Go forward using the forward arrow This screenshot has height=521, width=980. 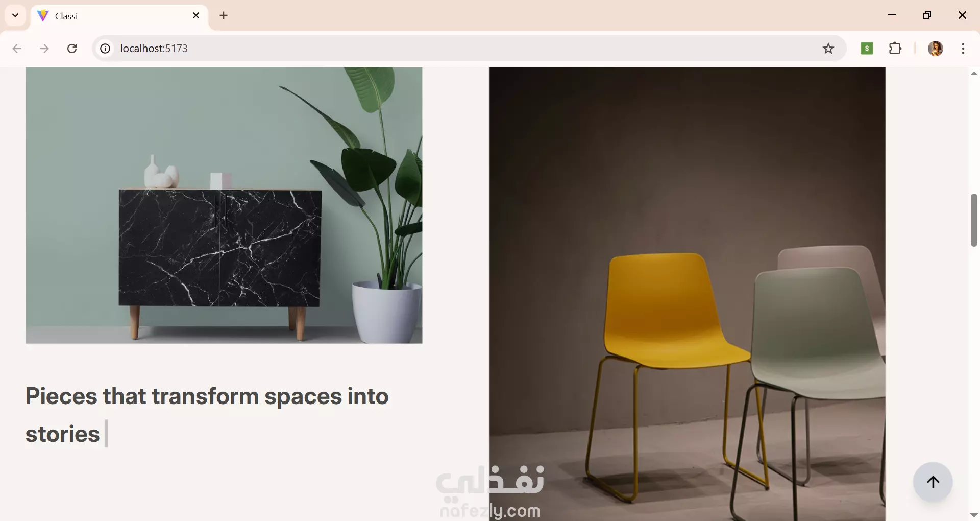coord(44,49)
